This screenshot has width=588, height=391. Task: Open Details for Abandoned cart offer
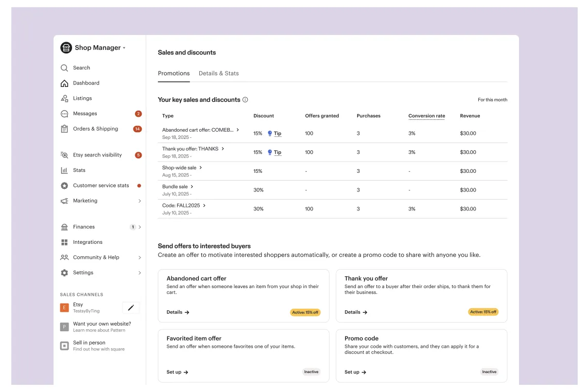click(x=178, y=312)
